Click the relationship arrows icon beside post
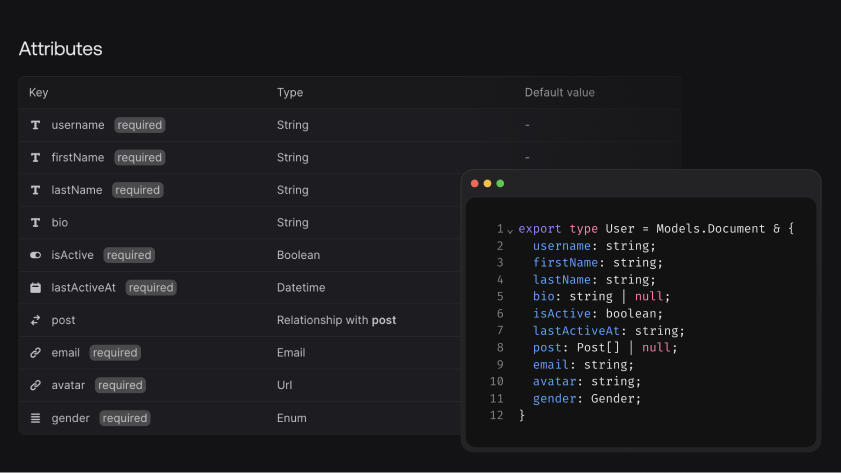 click(35, 320)
